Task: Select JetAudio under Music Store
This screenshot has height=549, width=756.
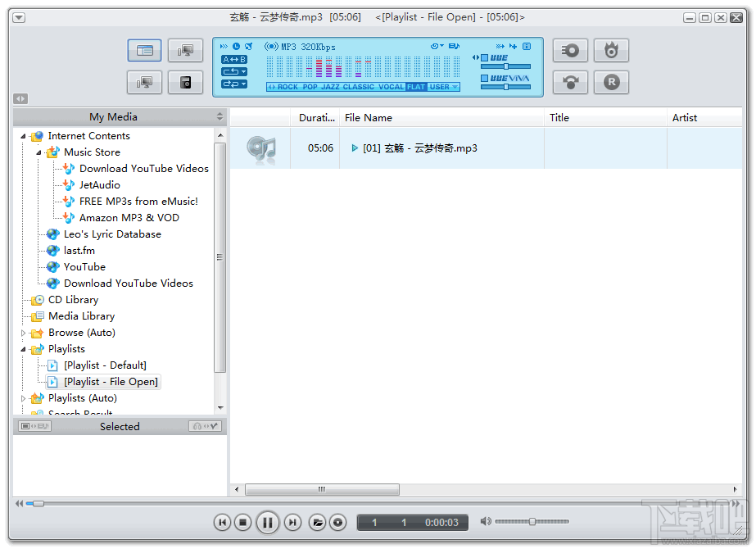Action: 99,184
